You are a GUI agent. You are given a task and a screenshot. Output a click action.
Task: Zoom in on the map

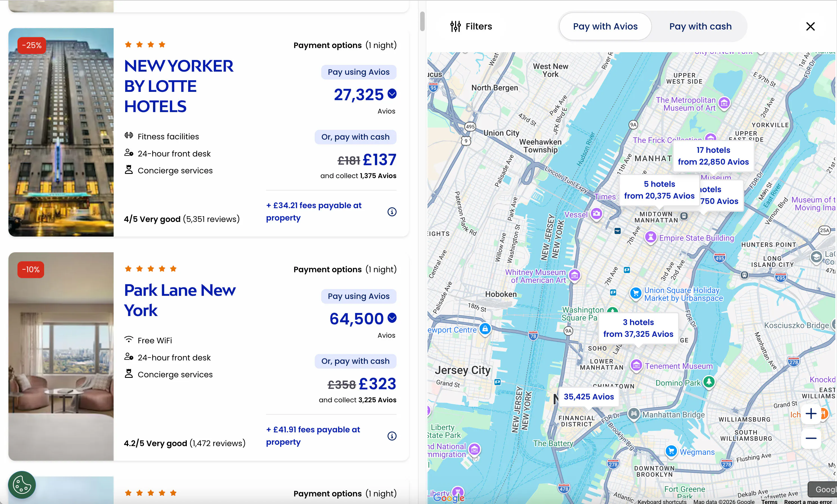[x=811, y=413]
